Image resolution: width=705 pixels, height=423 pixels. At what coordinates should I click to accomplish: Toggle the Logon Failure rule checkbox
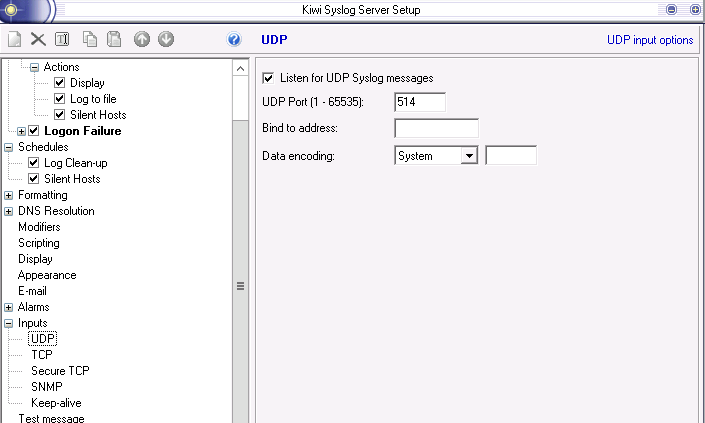click(x=34, y=131)
